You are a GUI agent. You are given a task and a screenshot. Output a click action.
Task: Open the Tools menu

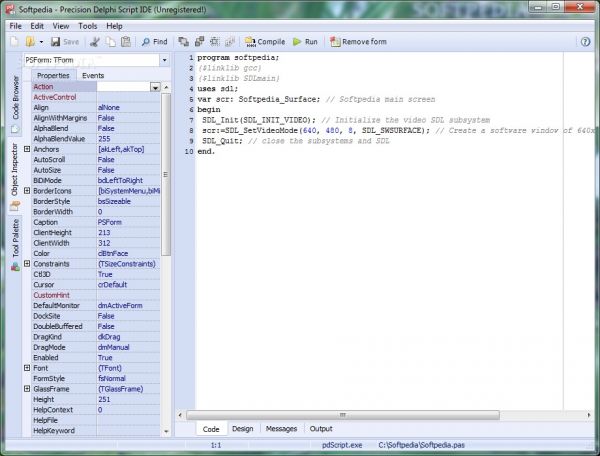[x=88, y=25]
